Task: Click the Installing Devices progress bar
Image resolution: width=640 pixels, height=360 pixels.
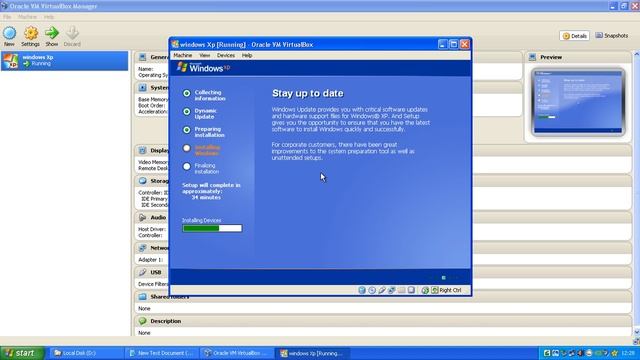Action: 212,228
